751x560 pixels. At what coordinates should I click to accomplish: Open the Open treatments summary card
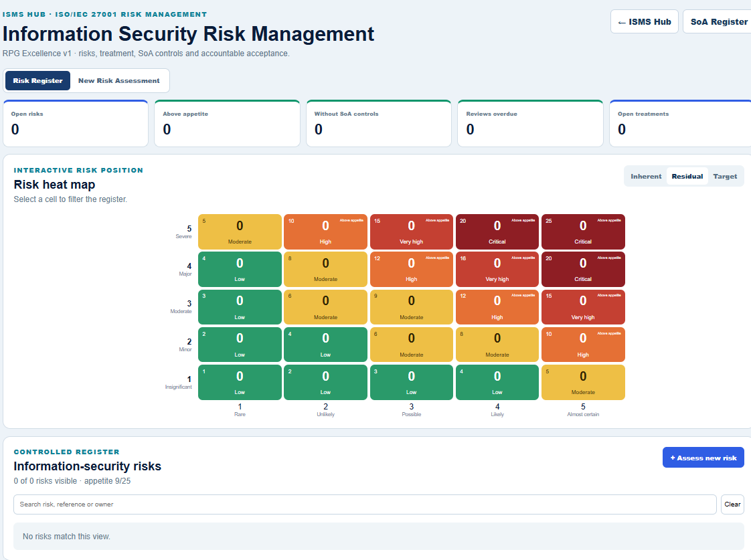tap(680, 124)
